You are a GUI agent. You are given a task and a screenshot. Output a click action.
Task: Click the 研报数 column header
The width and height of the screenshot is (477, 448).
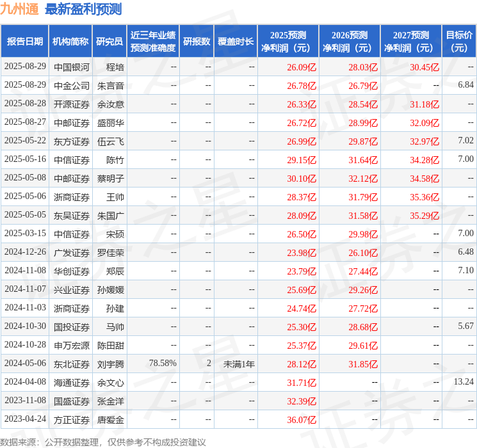coord(196,42)
